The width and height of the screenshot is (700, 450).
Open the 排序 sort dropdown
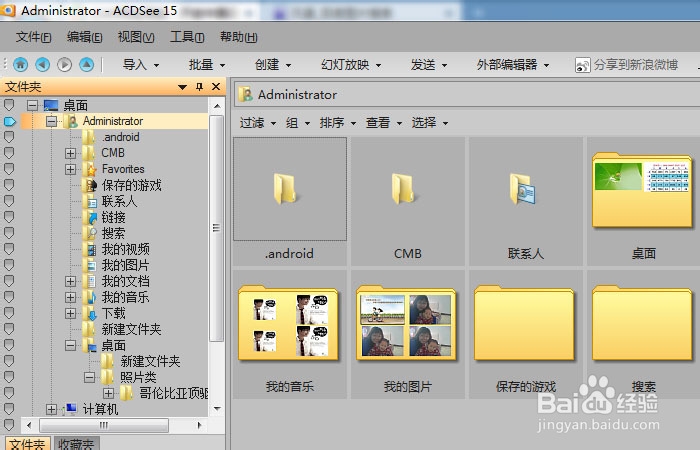pos(338,123)
